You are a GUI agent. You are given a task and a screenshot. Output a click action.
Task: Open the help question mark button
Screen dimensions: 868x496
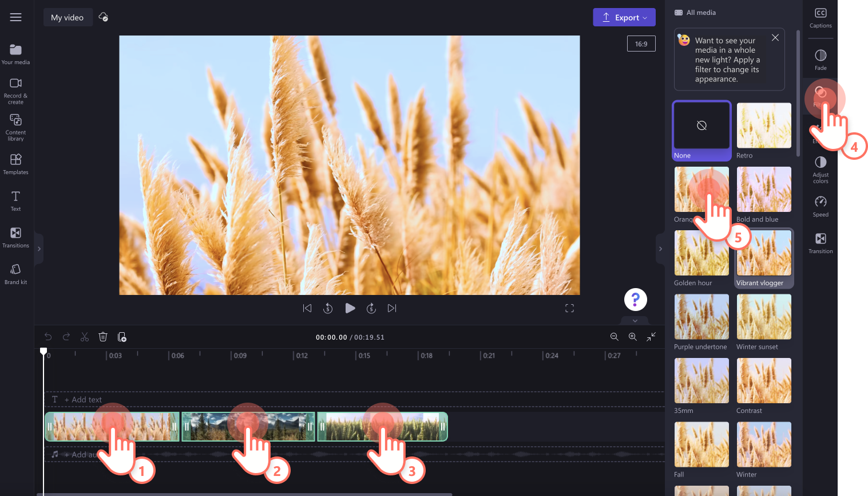(635, 299)
